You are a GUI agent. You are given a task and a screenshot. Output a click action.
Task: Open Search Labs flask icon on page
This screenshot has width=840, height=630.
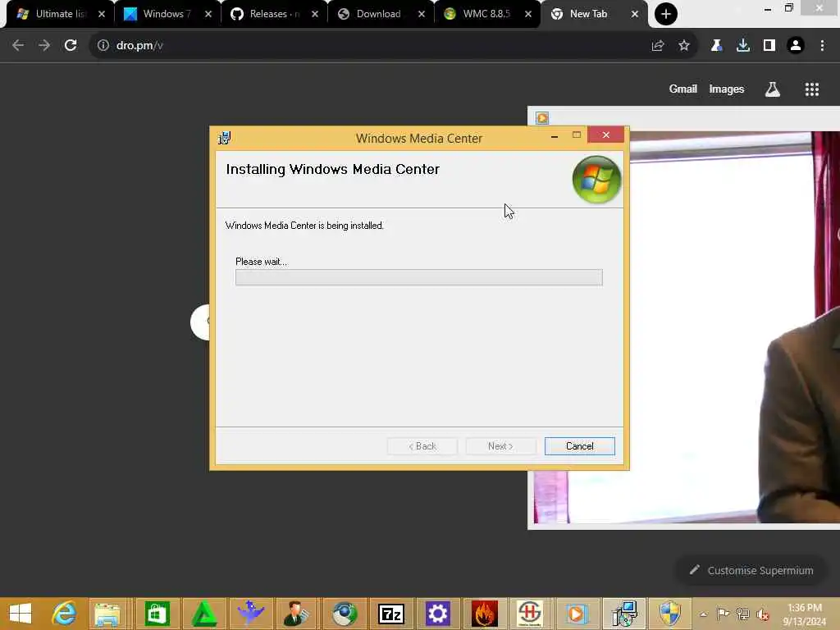pos(773,89)
